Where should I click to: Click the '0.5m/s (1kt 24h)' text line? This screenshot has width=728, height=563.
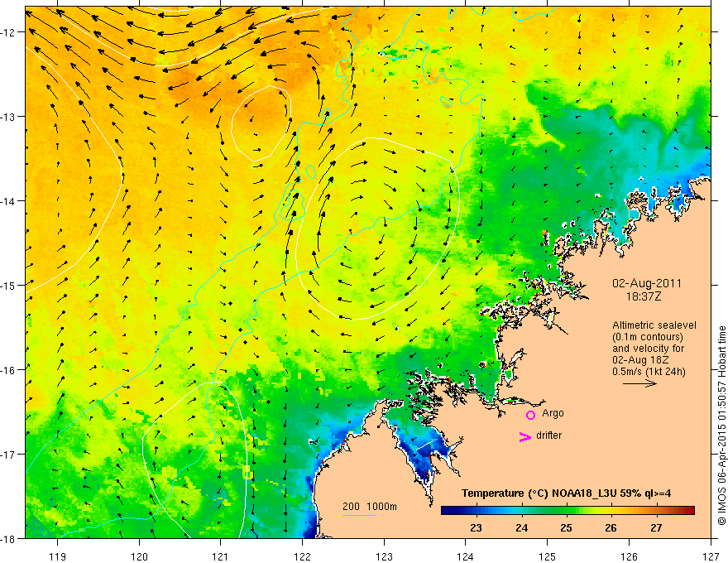coord(649,372)
